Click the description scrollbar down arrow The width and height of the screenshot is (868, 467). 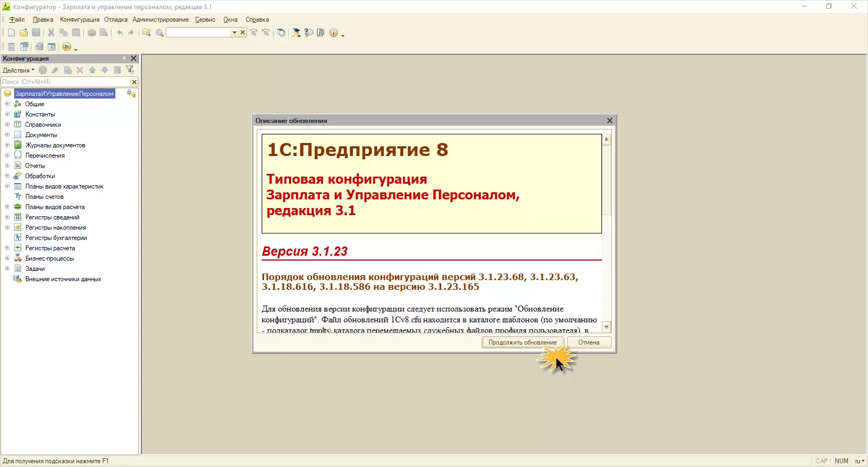(607, 327)
